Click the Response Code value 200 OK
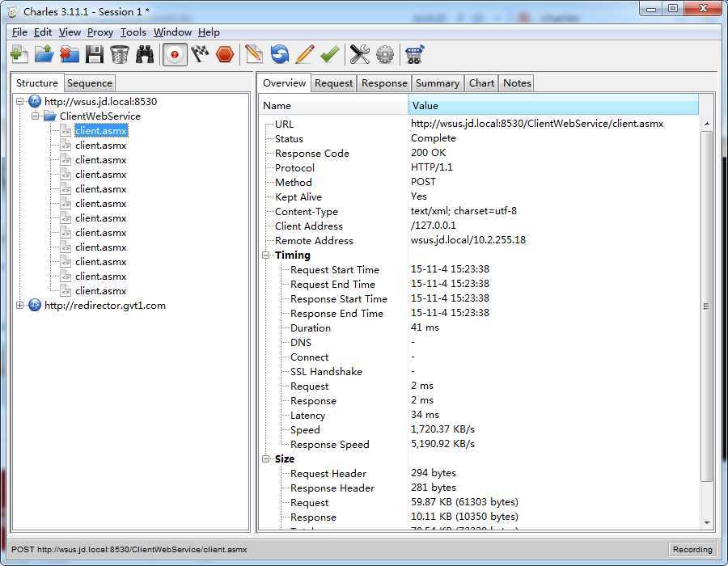This screenshot has height=566, width=728. pyautogui.click(x=428, y=153)
